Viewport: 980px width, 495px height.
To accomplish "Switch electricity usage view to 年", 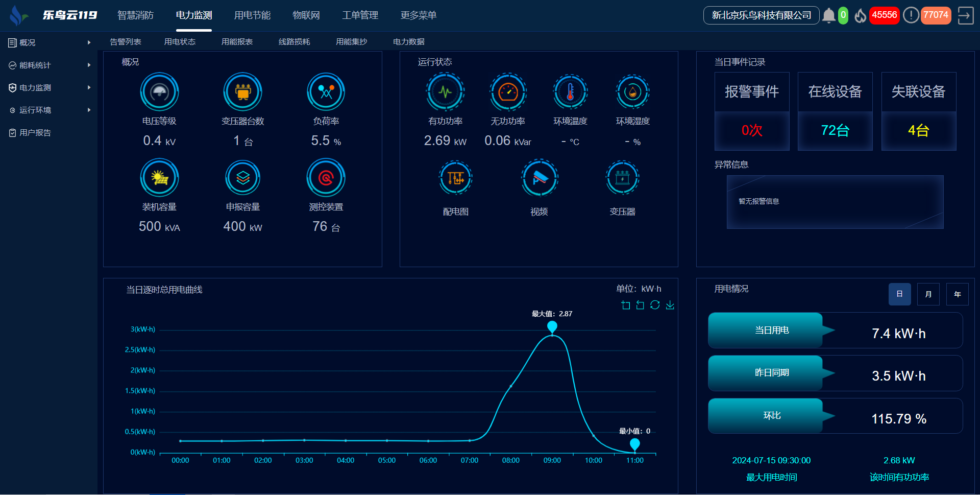I will [x=957, y=294].
